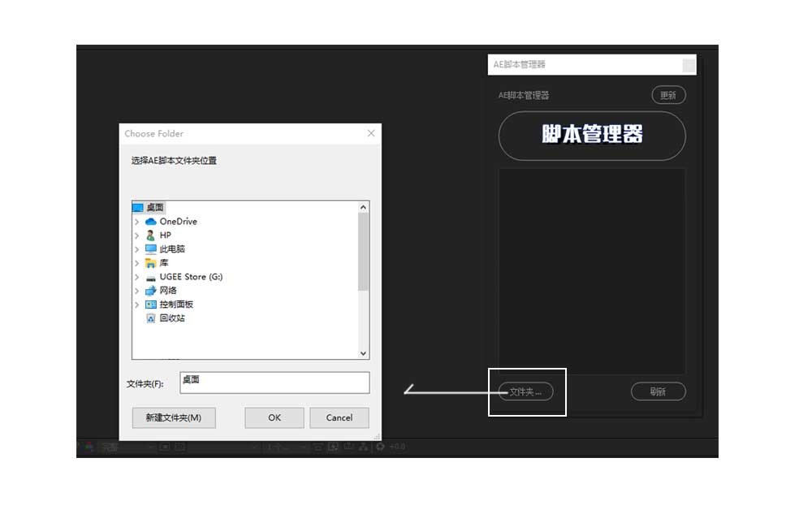Click the 更新 update button
812x510 pixels.
[668, 95]
